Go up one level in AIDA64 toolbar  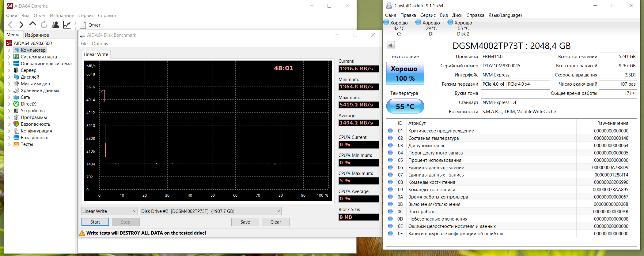[x=33, y=24]
